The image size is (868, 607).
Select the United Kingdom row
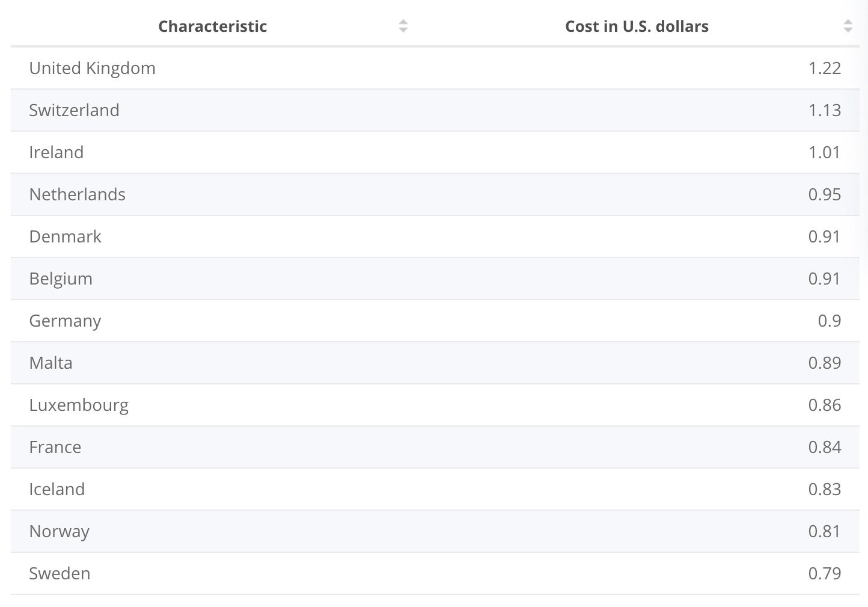tap(435, 68)
